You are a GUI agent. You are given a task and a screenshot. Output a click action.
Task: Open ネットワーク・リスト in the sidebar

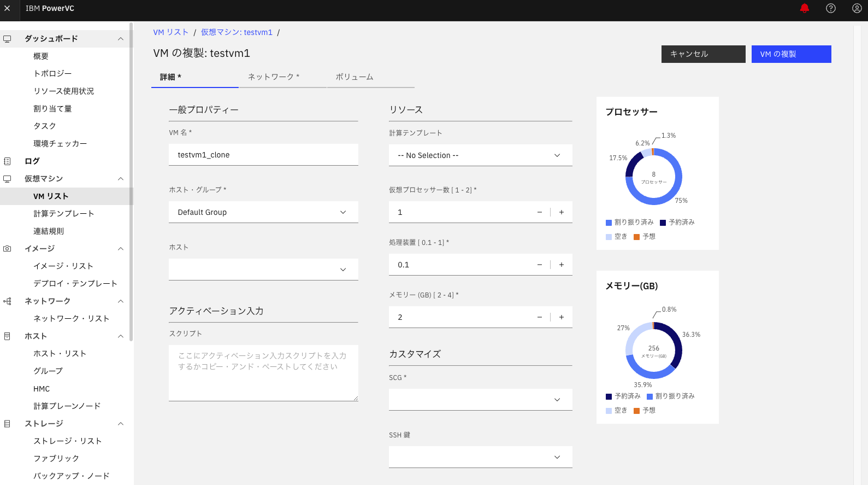(72, 319)
